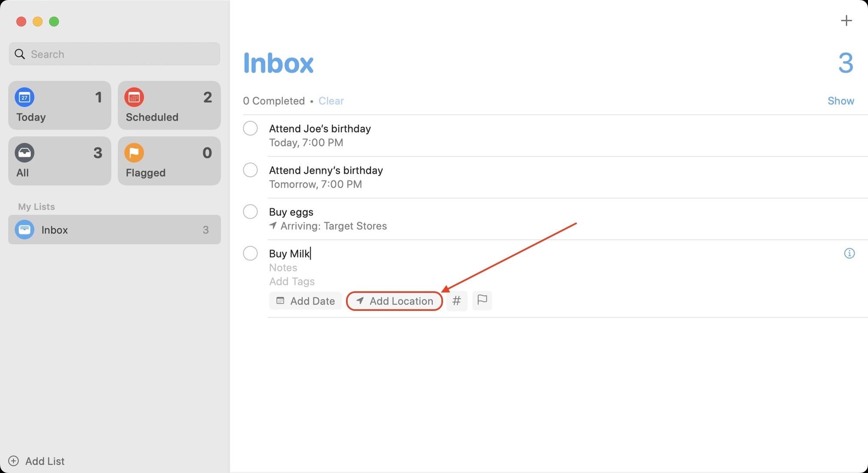
Task: Click the Search field
Action: (114, 54)
